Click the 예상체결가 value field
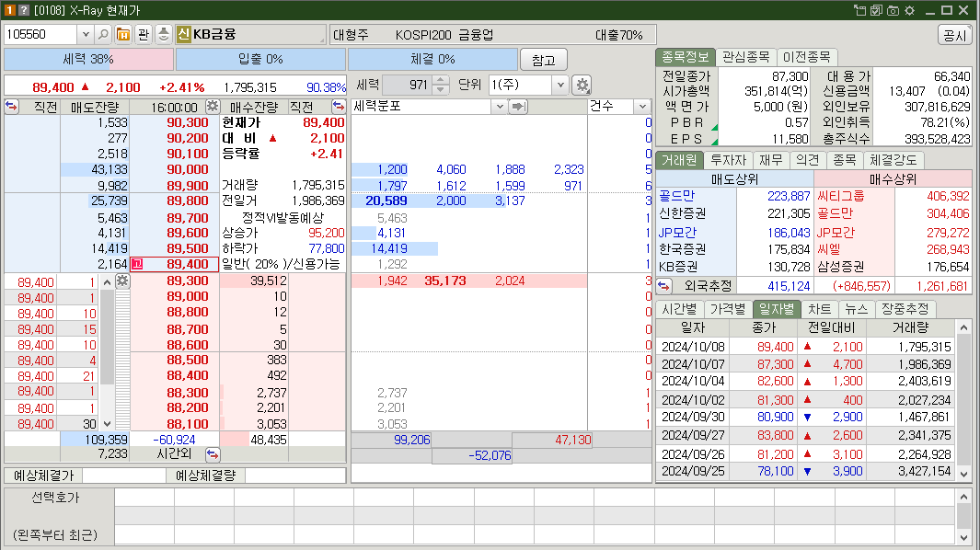This screenshot has height=550, width=980. pyautogui.click(x=124, y=476)
